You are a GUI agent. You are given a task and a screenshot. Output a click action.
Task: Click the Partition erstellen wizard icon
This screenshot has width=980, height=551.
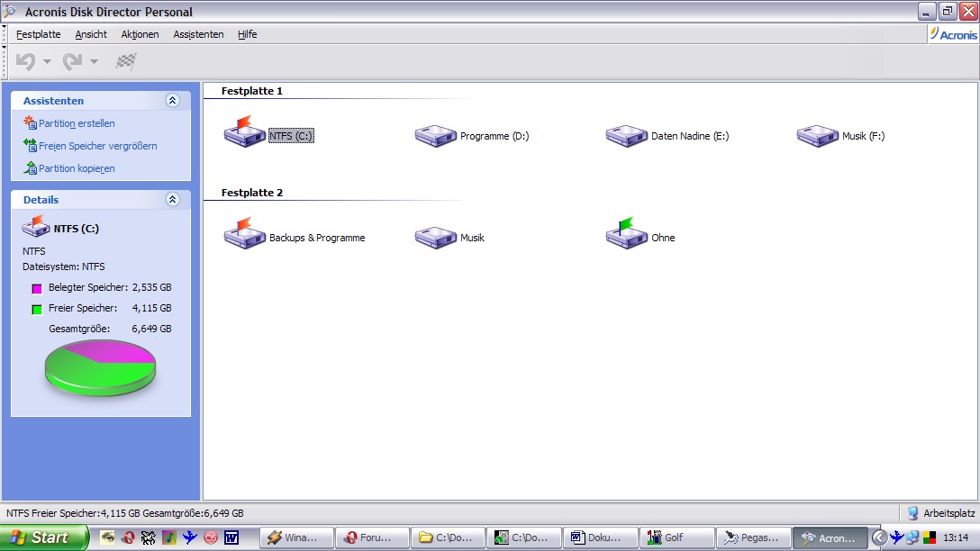[x=30, y=122]
